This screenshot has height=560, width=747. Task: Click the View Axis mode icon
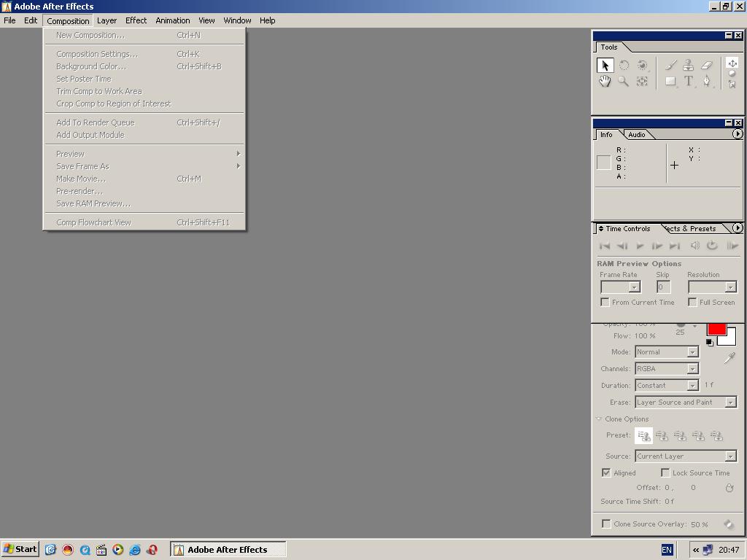tap(732, 85)
